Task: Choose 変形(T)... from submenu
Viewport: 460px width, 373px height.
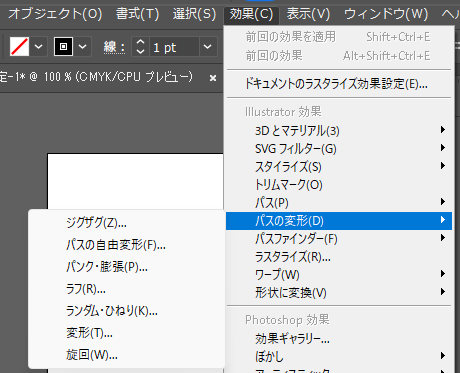Action: click(127, 333)
